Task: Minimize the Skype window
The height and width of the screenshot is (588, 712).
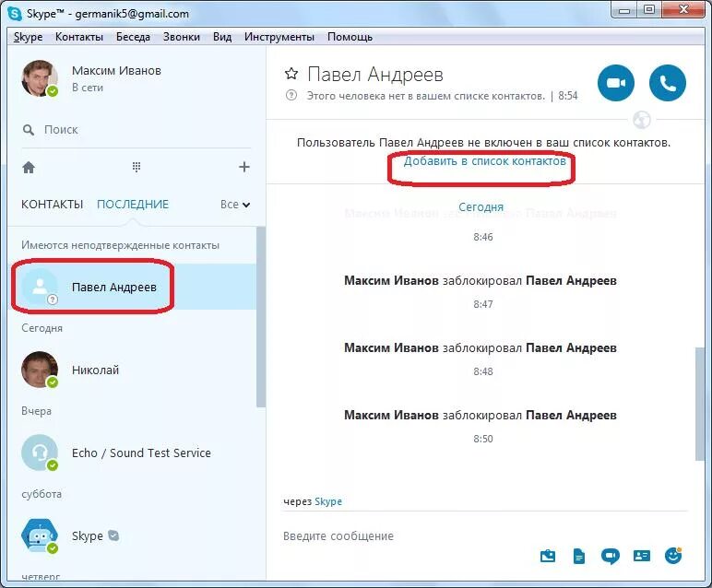Action: [x=624, y=10]
